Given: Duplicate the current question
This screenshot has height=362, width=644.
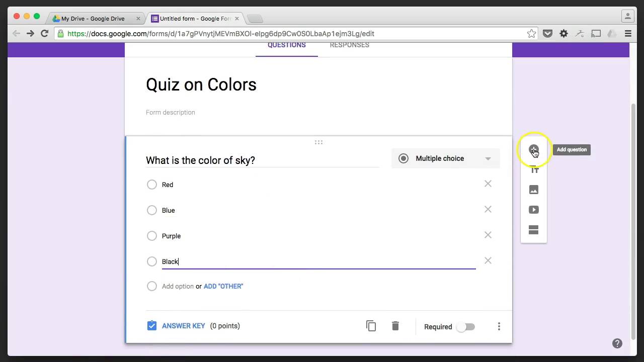Looking at the screenshot, I should 371,326.
